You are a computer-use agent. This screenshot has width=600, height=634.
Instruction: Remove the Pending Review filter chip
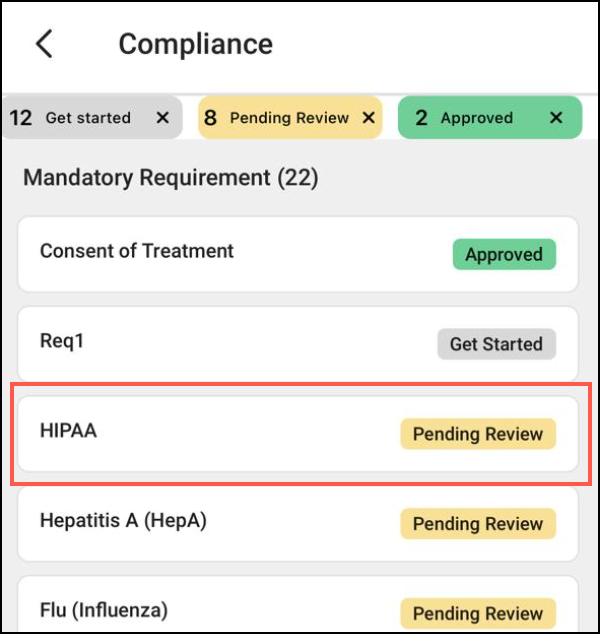pos(368,118)
